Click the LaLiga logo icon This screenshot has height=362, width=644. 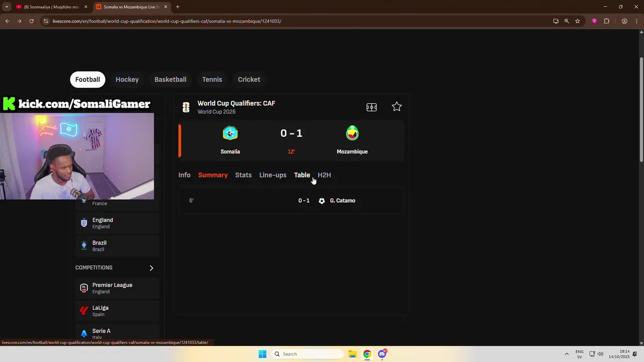(84, 311)
